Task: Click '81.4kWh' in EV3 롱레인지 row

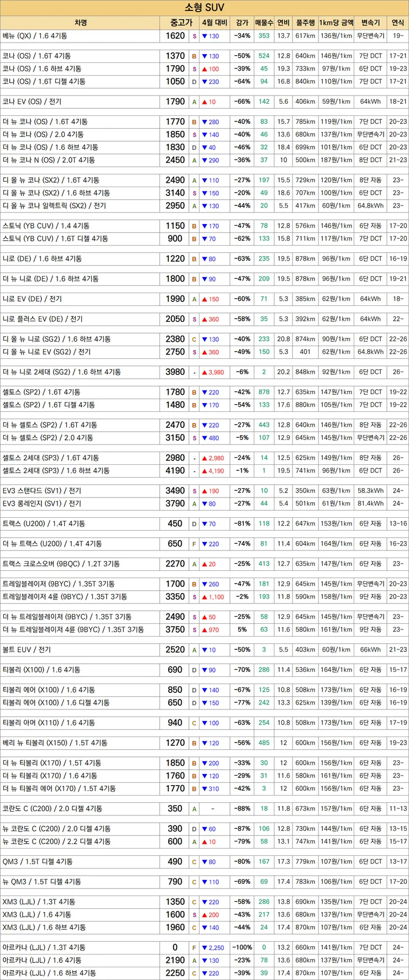Action: point(370,504)
